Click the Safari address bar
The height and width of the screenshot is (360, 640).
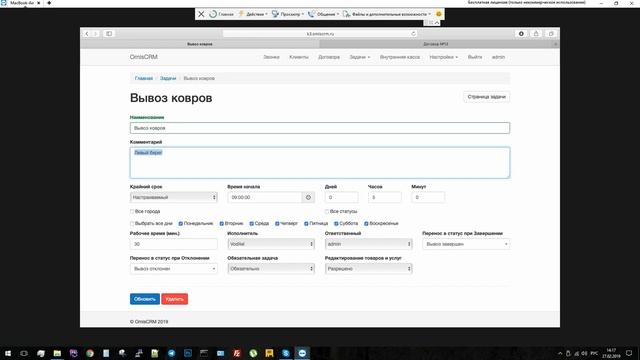[320, 34]
